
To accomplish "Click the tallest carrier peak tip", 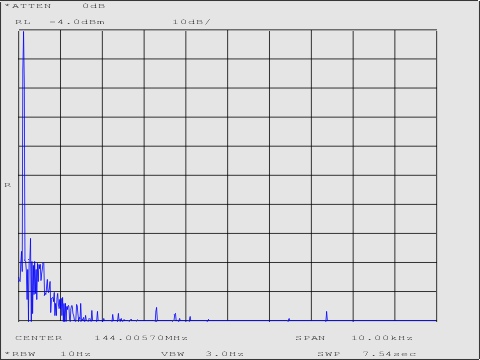I will [23, 32].
